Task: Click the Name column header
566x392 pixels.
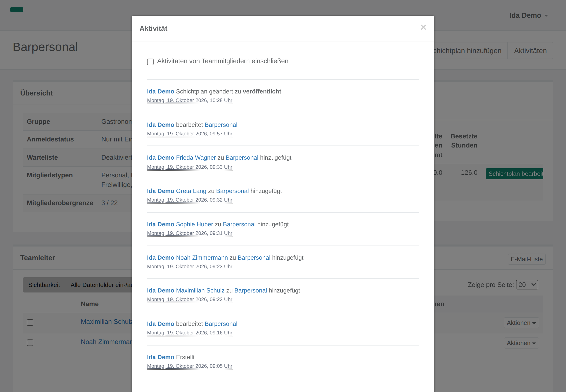Action: [90, 304]
